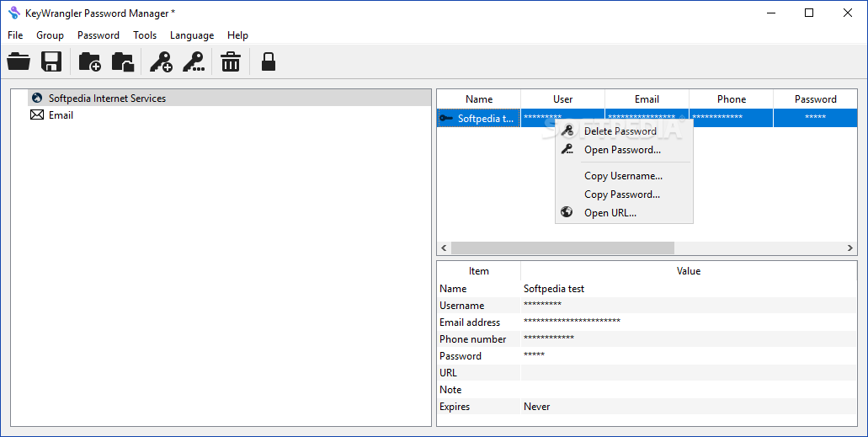This screenshot has height=437, width=868.
Task: Sort by the Password column header
Action: point(815,99)
